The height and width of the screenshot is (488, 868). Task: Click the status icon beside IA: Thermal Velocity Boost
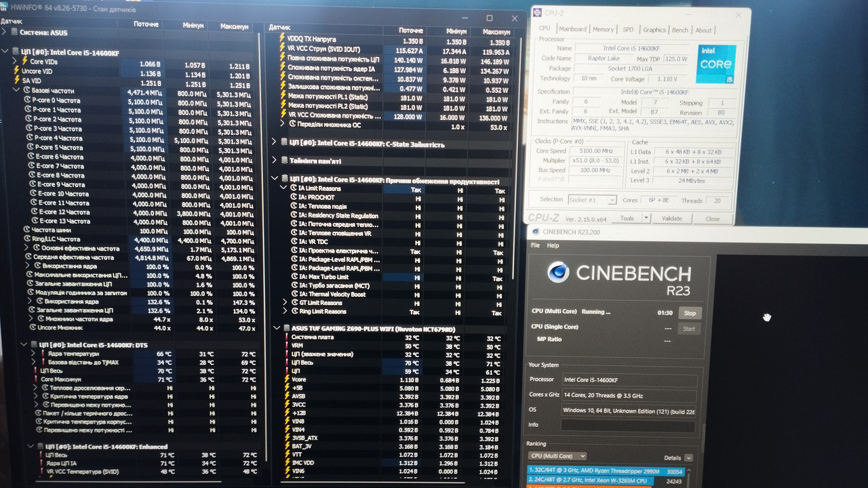click(294, 294)
